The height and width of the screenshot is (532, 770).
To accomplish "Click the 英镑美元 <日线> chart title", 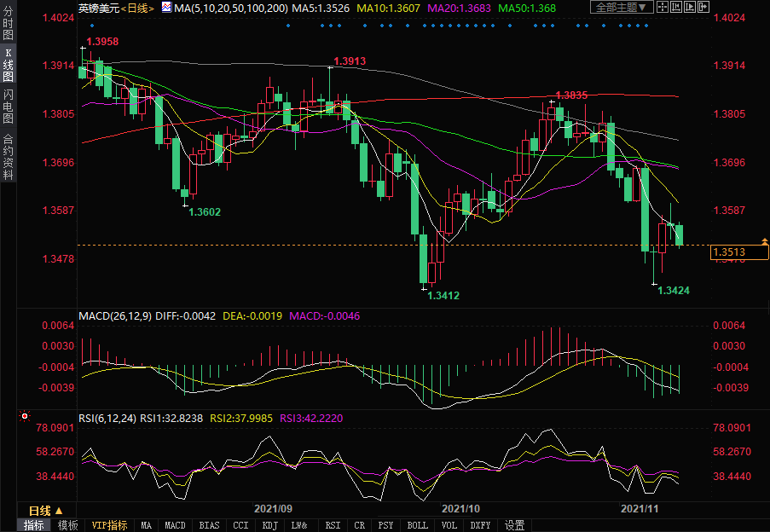I will 115,8.
